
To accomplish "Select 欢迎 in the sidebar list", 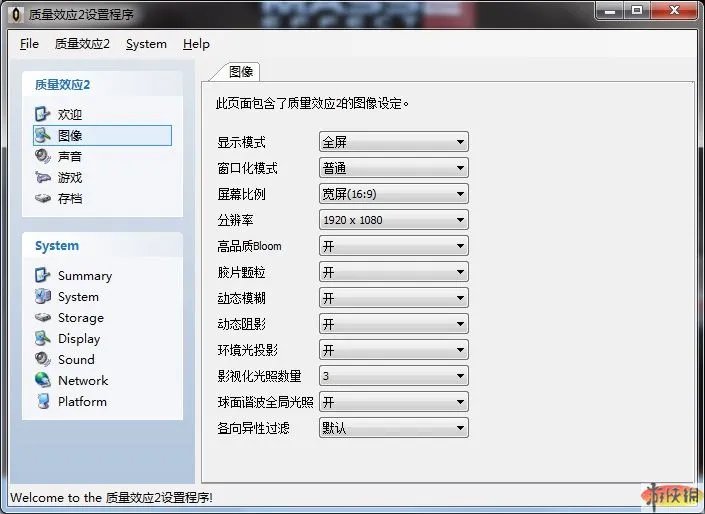I will 70,114.
